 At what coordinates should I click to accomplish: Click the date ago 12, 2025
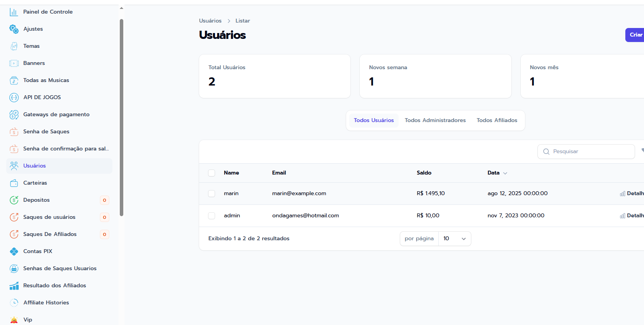[x=518, y=194]
